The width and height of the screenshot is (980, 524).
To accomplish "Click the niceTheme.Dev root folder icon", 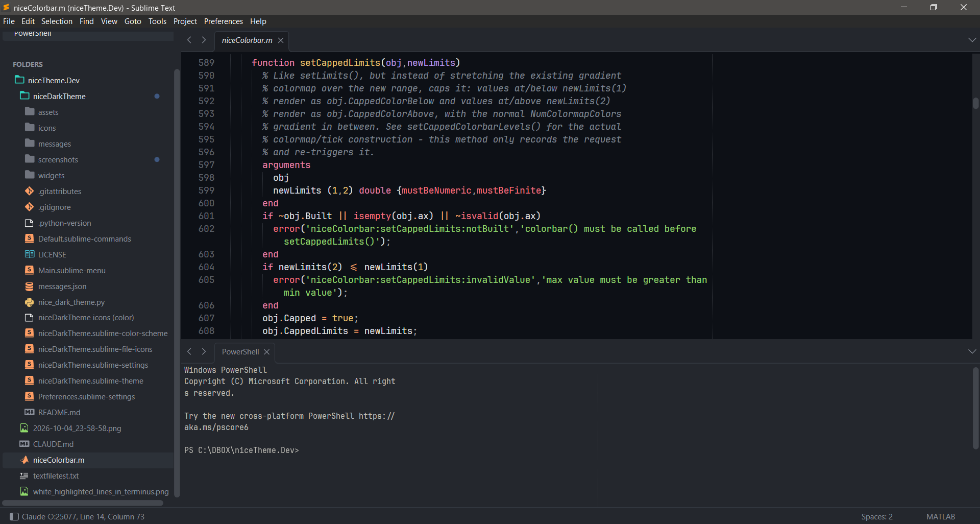I will 19,80.
